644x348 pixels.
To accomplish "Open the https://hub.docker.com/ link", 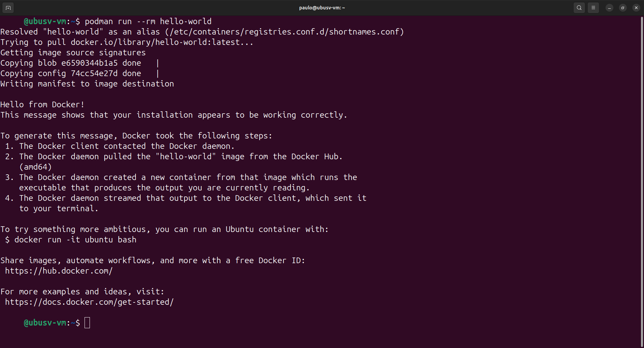I will pyautogui.click(x=58, y=271).
